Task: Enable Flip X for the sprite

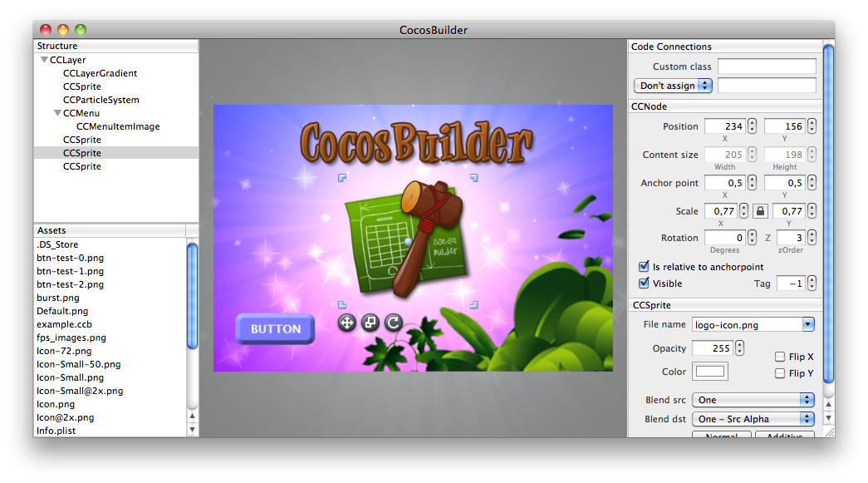Action: [779, 356]
